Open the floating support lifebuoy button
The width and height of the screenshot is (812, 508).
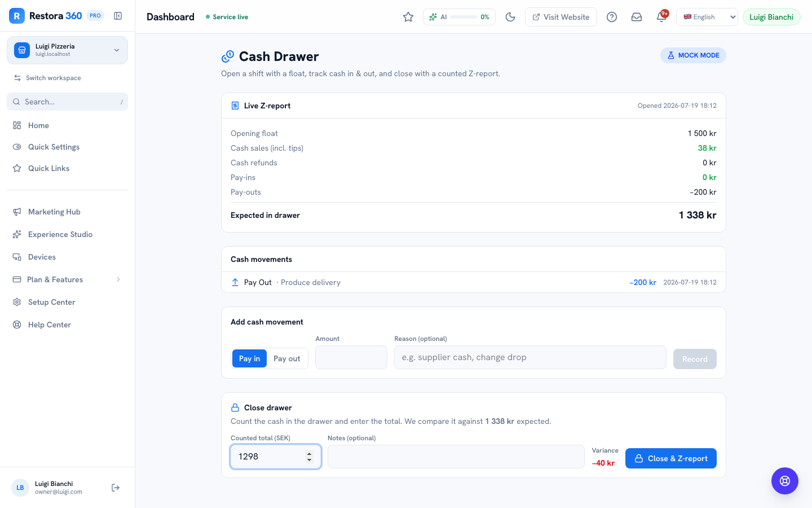pos(785,481)
